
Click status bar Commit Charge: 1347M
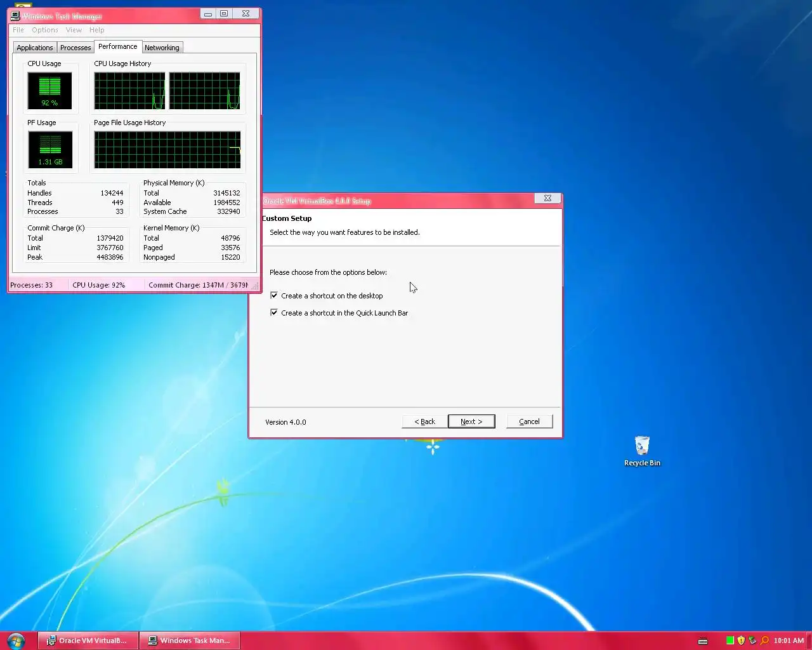coord(198,285)
